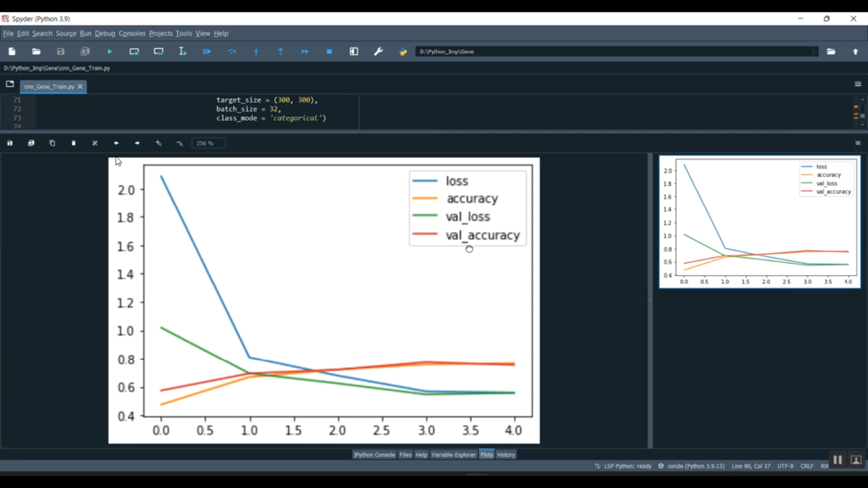Select the plot thumbnail in the sidebar
Image resolution: width=868 pixels, height=488 pixels.
tap(759, 221)
